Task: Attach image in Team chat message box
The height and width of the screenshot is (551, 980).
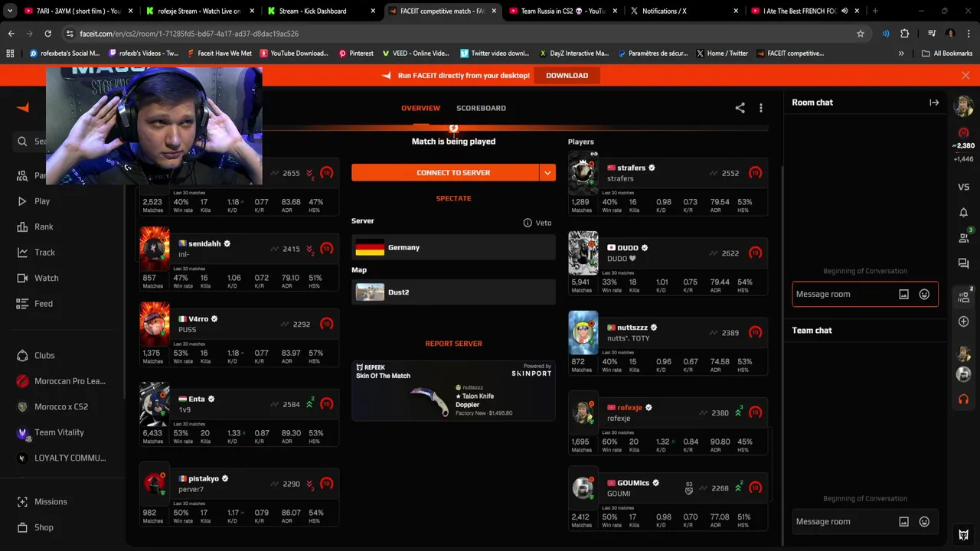Action: point(903,522)
